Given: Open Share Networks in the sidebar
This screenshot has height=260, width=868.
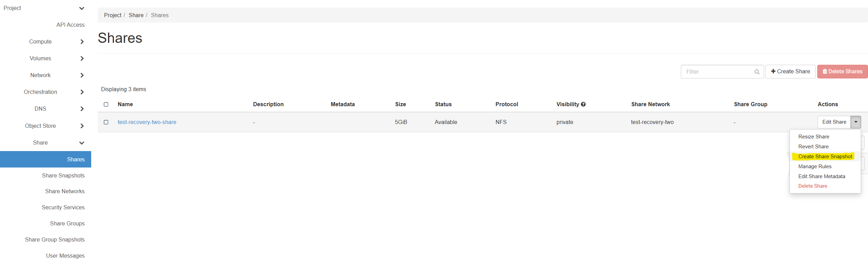Looking at the screenshot, I should click(65, 191).
